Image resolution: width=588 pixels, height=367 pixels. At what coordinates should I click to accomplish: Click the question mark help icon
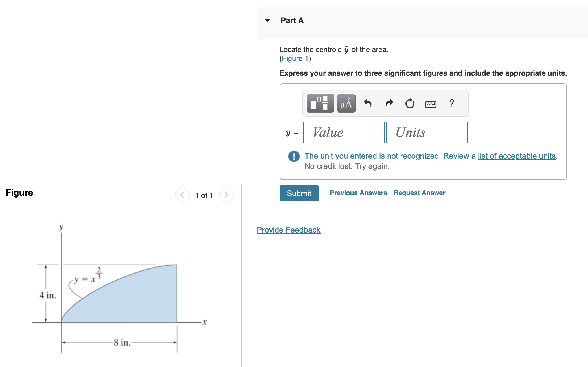452,103
